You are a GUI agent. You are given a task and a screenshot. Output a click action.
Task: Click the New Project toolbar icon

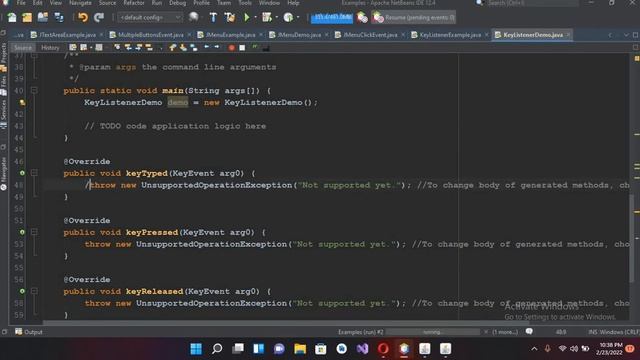27,18
